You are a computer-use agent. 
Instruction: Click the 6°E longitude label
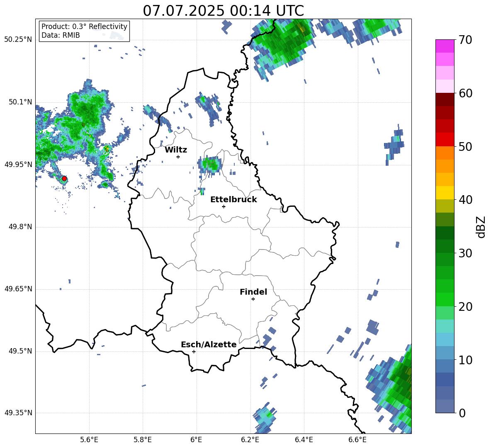click(x=196, y=440)
